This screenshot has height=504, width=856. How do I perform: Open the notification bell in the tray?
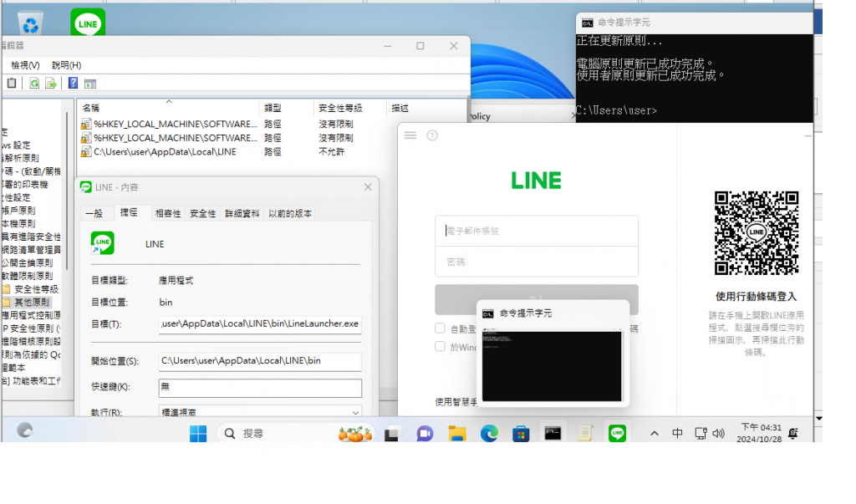(x=793, y=433)
